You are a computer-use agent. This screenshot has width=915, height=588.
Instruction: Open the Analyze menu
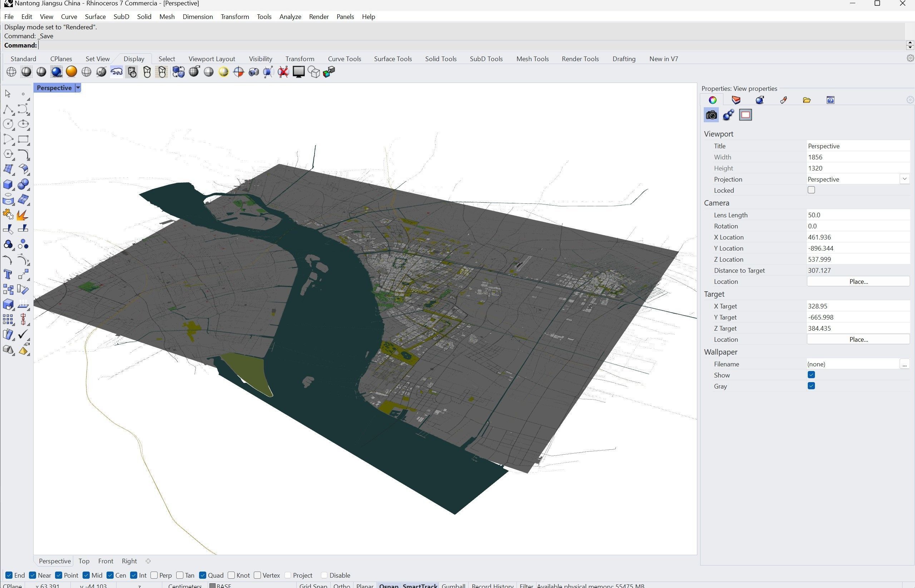(290, 16)
